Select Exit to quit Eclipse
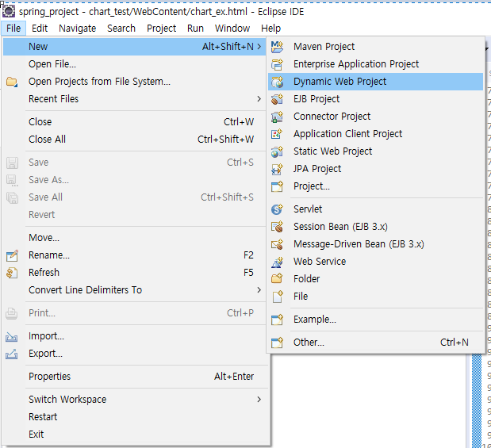 tap(135, 435)
